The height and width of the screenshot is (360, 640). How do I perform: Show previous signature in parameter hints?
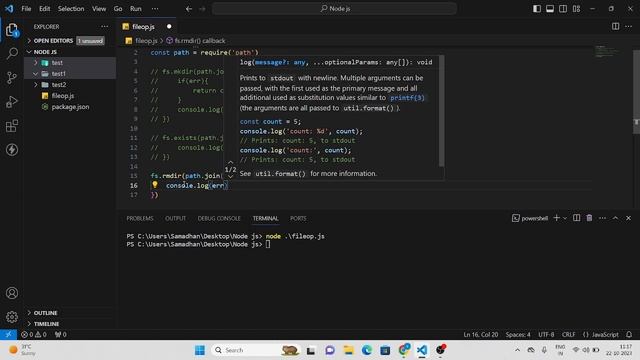coord(230,162)
